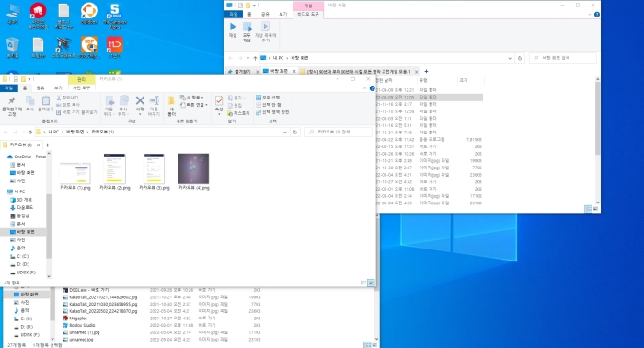Click Up arrow in front window navigation bar
Image resolution: width=644 pixels, height=348 pixels.
[30, 133]
